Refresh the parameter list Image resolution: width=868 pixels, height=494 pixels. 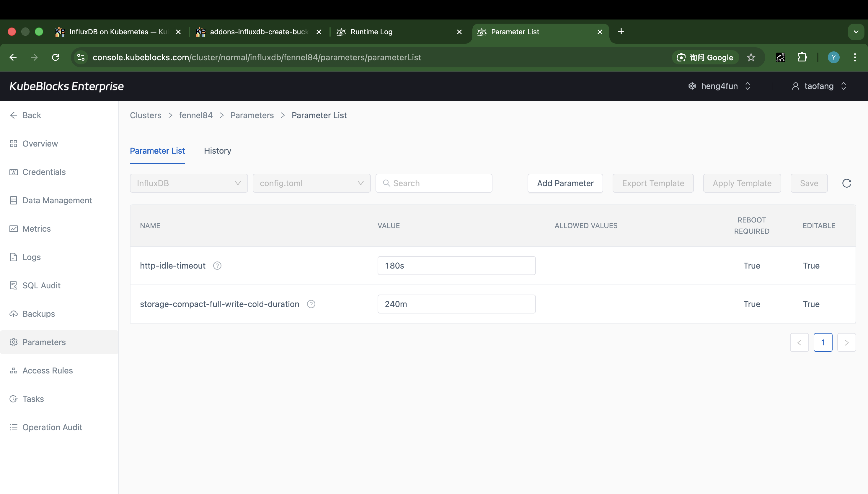847,183
